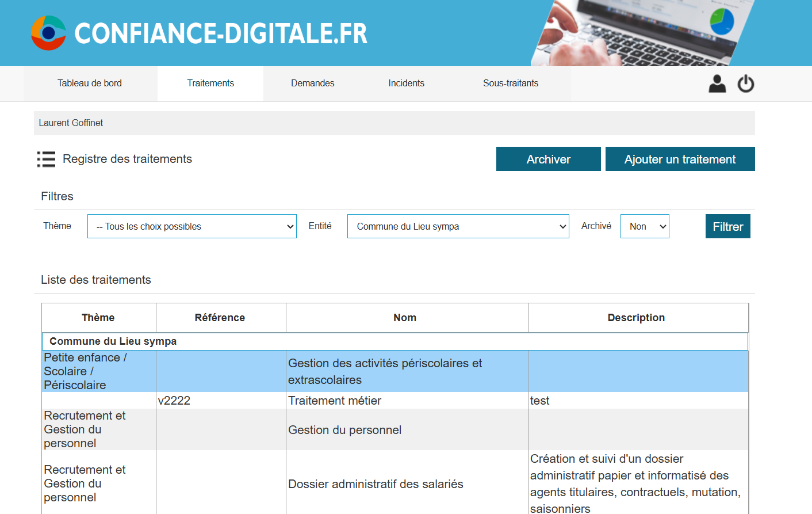Apply filters with the Filtrer button
This screenshot has height=514, width=812.
[x=727, y=226]
